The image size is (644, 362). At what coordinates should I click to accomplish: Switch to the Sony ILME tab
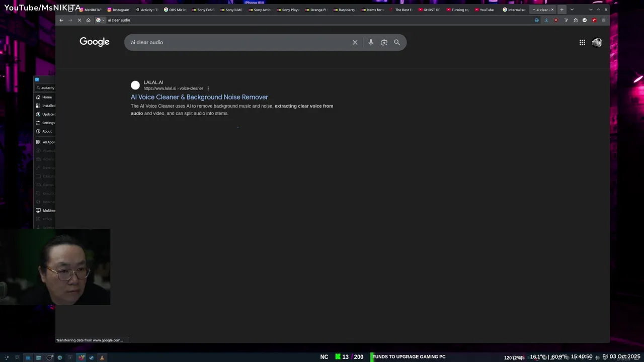click(x=231, y=10)
